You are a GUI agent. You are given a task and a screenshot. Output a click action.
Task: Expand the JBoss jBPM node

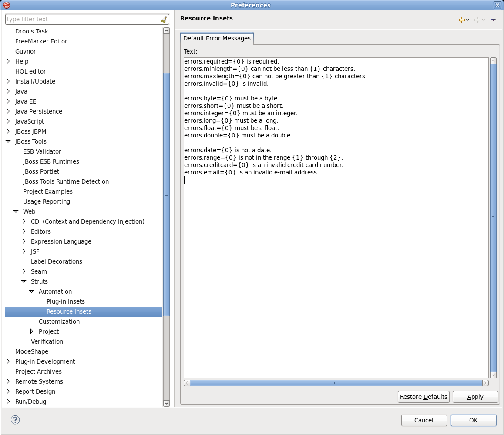pyautogui.click(x=8, y=131)
